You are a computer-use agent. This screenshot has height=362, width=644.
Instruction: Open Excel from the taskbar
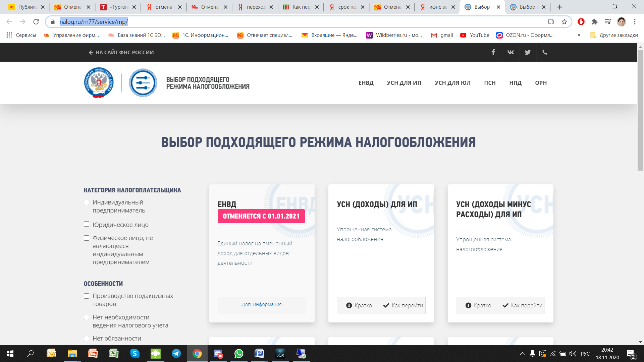tap(114, 354)
